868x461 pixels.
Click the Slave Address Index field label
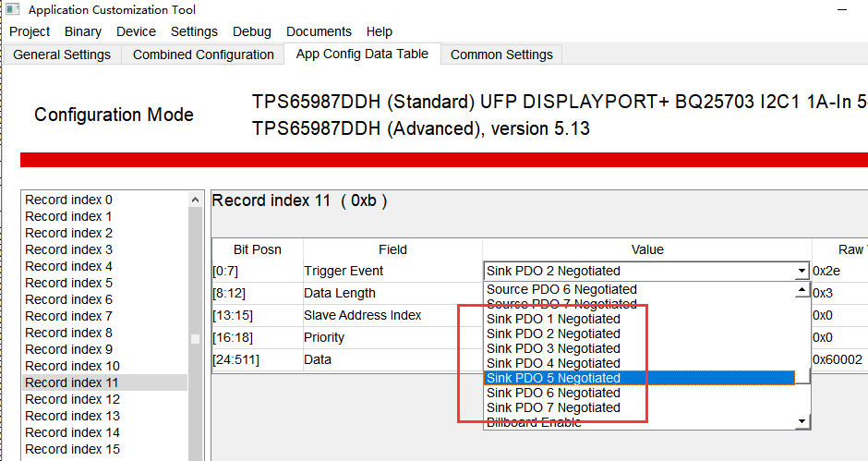363,315
